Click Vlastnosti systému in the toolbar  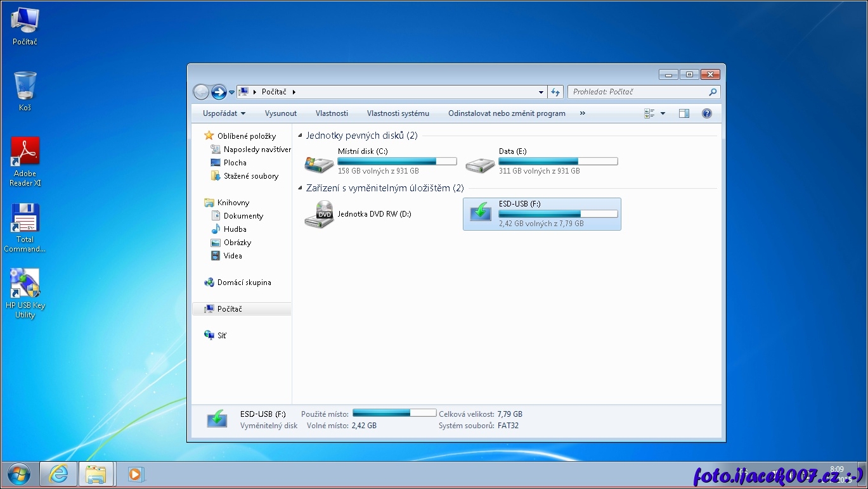[398, 113]
